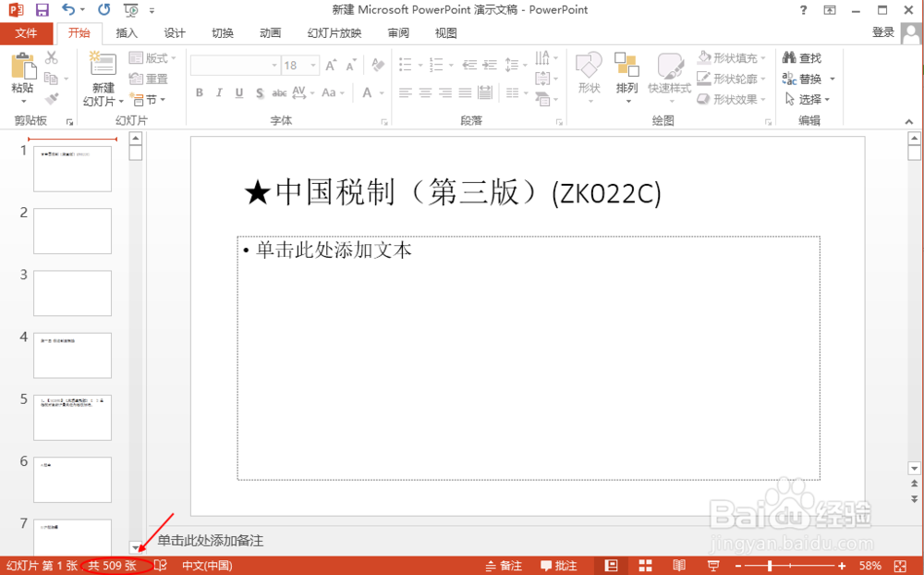Toggle italic formatting
This screenshot has width=924, height=575.
click(x=219, y=92)
